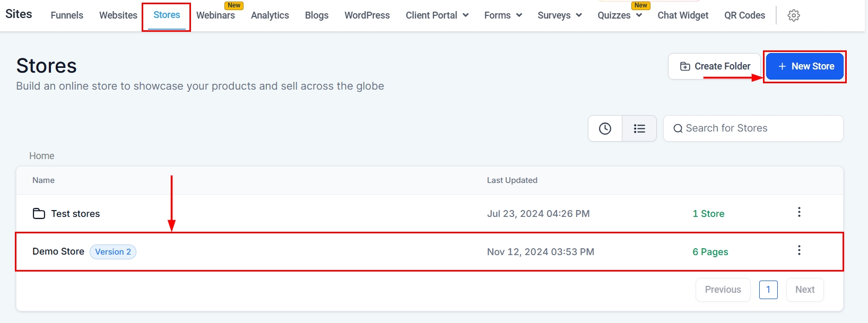Open the Demo Store row

(x=58, y=251)
